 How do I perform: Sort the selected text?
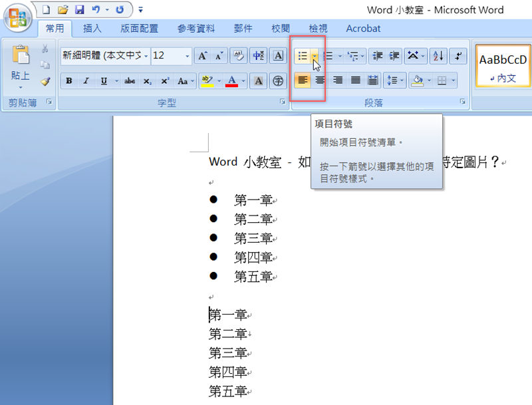[x=438, y=56]
